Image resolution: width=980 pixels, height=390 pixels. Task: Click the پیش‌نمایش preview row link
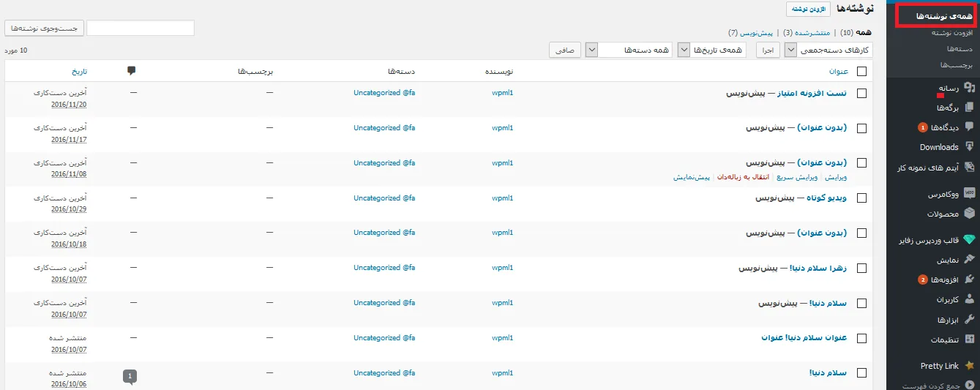coord(692,177)
